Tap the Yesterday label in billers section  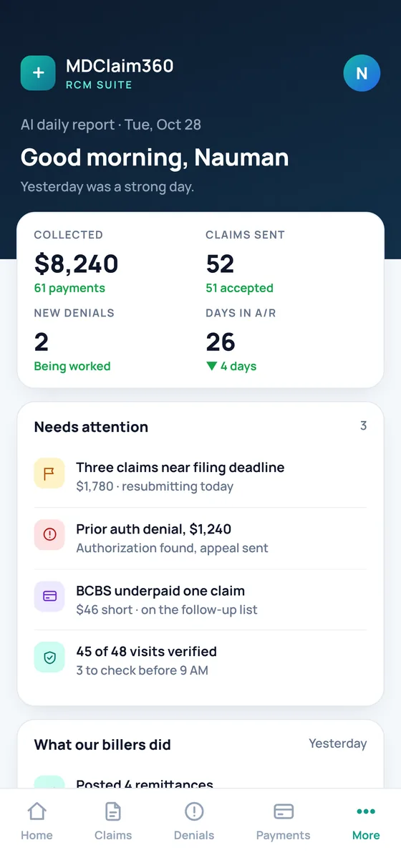coord(337,743)
